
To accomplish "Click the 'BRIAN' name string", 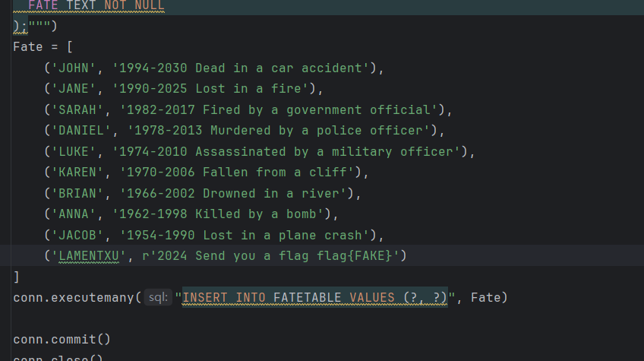I will click(77, 193).
